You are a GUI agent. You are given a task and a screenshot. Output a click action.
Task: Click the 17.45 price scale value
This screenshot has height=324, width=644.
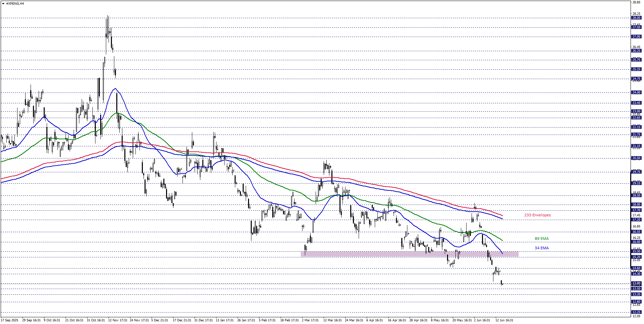(x=636, y=215)
